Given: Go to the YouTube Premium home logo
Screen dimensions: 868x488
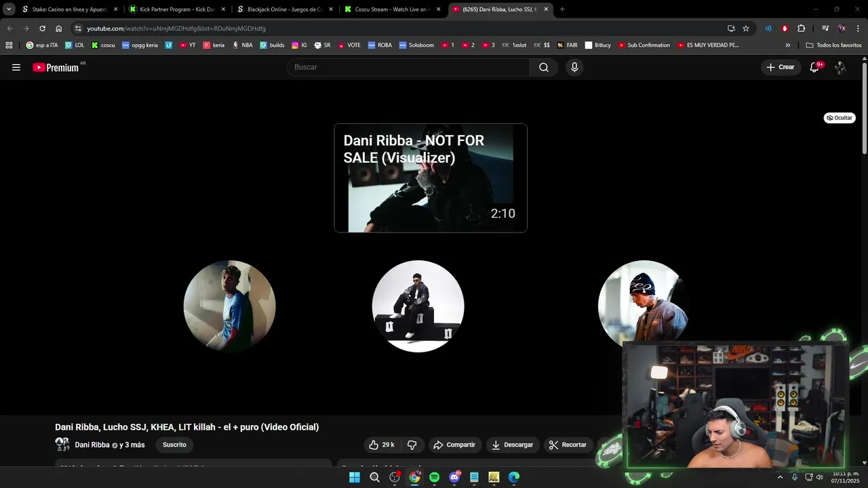Looking at the screenshot, I should [x=56, y=67].
